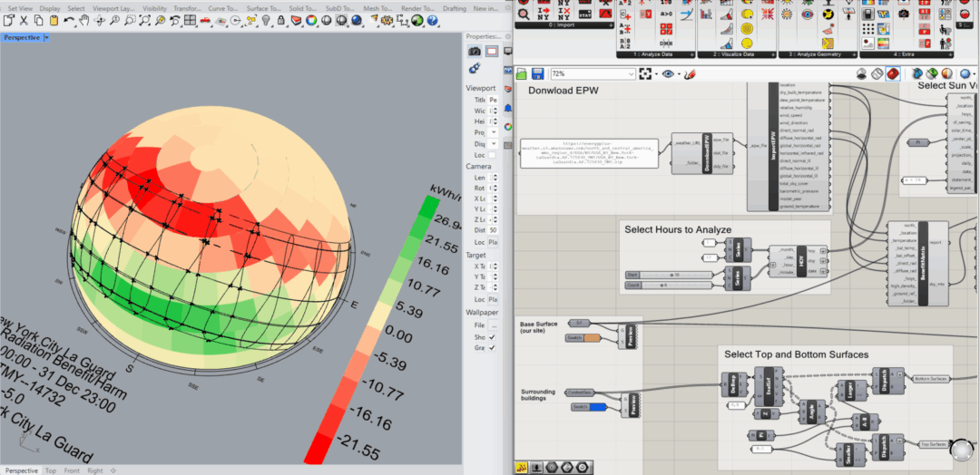Adjust the Count number slider
This screenshot has height=475, width=980.
tap(668, 286)
